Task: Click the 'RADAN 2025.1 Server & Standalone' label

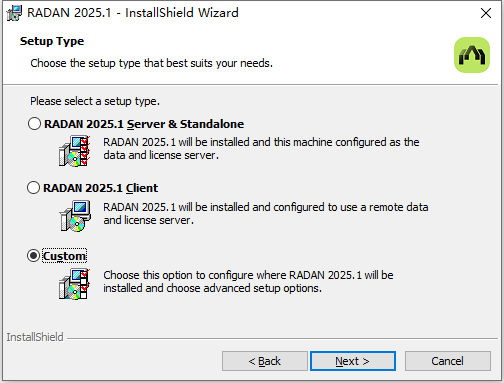Action: [x=144, y=124]
